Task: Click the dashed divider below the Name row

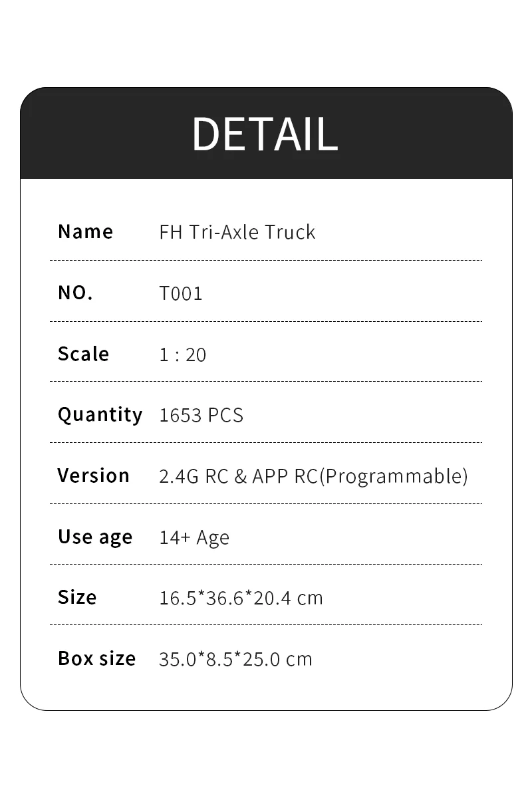Action: 266,260
